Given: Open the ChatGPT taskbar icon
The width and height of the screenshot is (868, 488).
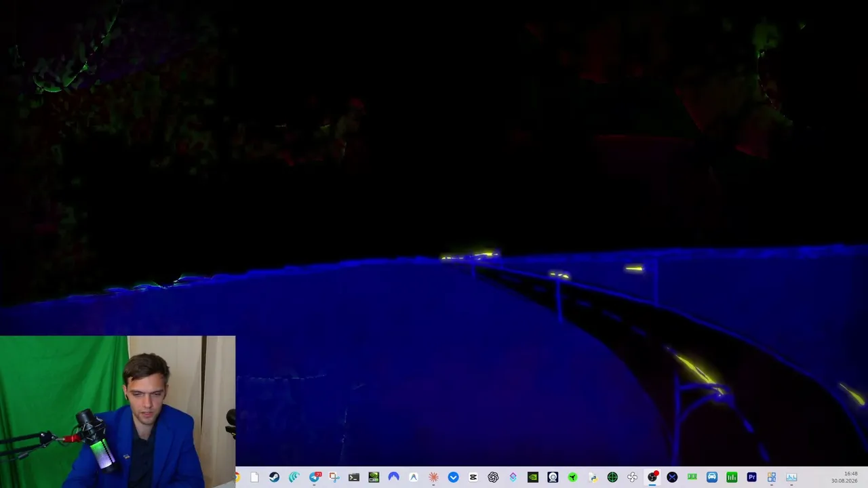Looking at the screenshot, I should tap(493, 477).
